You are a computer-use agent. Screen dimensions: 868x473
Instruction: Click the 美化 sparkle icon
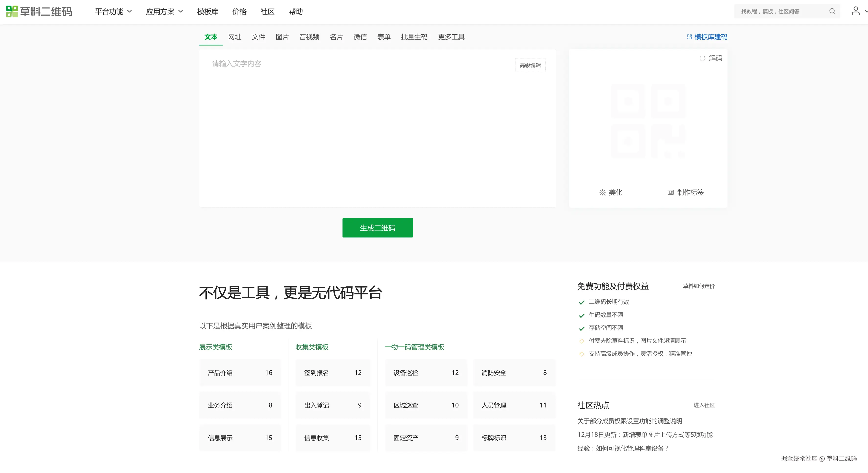coord(603,192)
